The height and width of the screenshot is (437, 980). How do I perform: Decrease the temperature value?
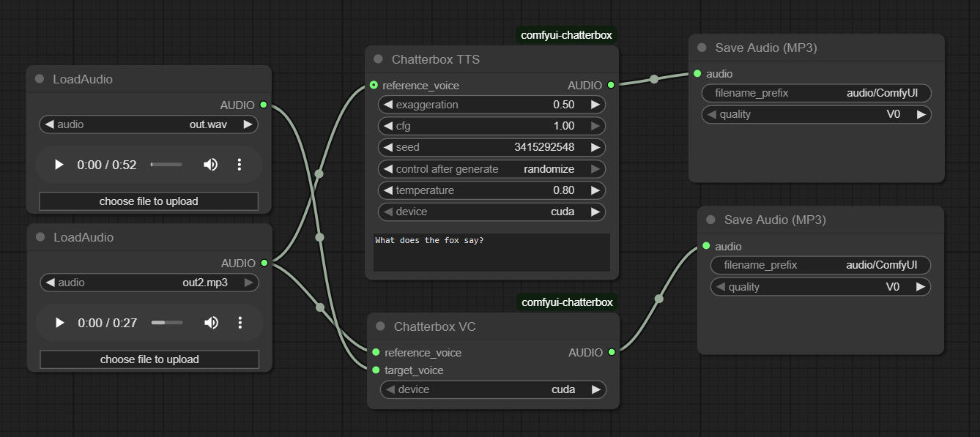click(x=388, y=190)
